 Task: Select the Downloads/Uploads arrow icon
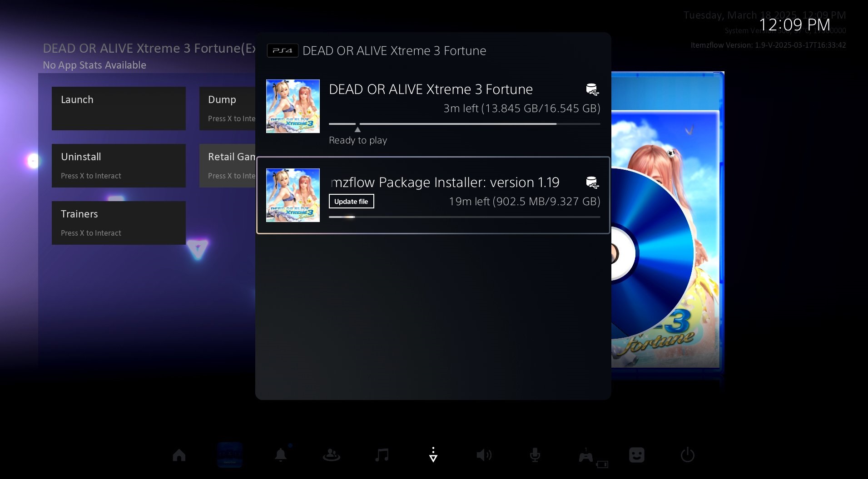[x=433, y=455]
